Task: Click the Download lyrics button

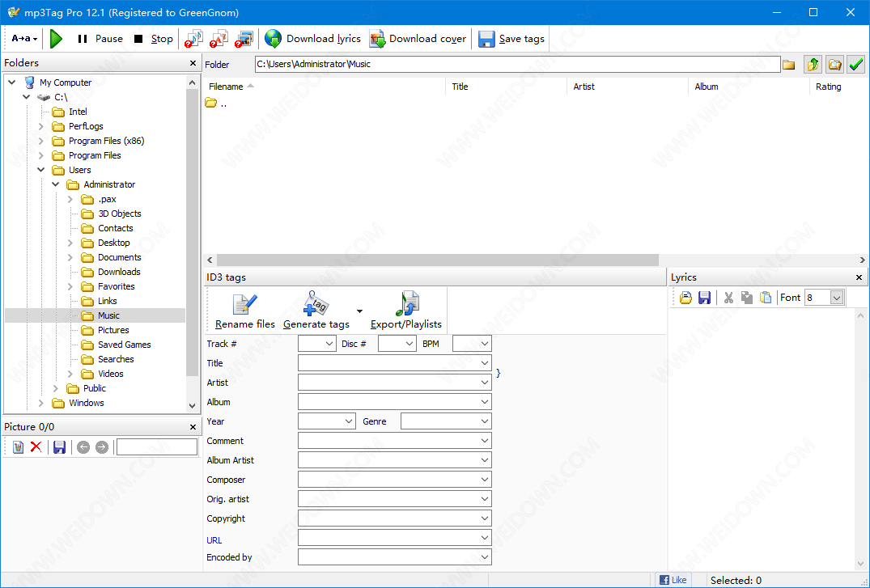Action: pyautogui.click(x=313, y=39)
